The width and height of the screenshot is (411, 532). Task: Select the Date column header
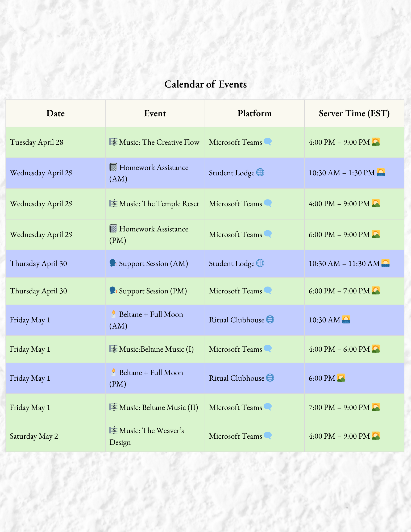(55, 114)
